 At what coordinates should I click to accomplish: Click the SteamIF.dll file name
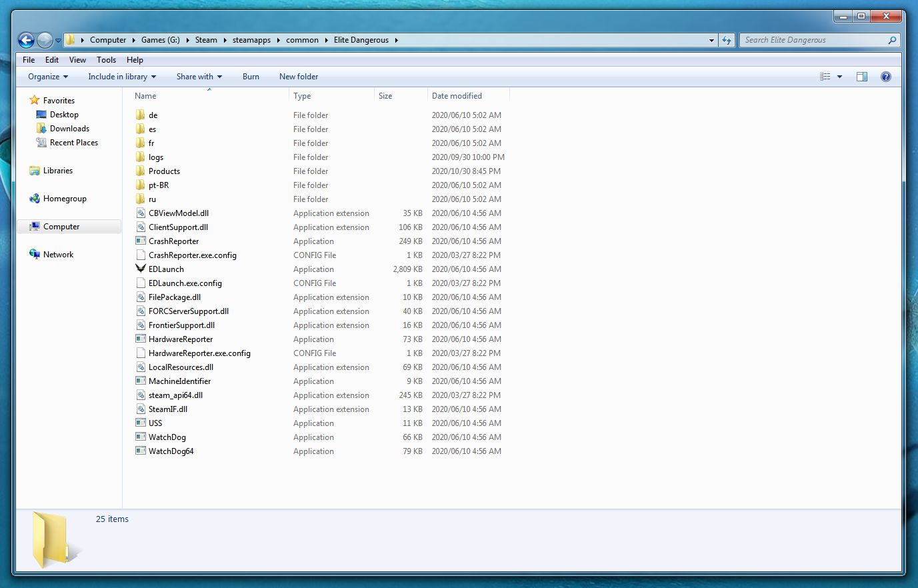(168, 409)
